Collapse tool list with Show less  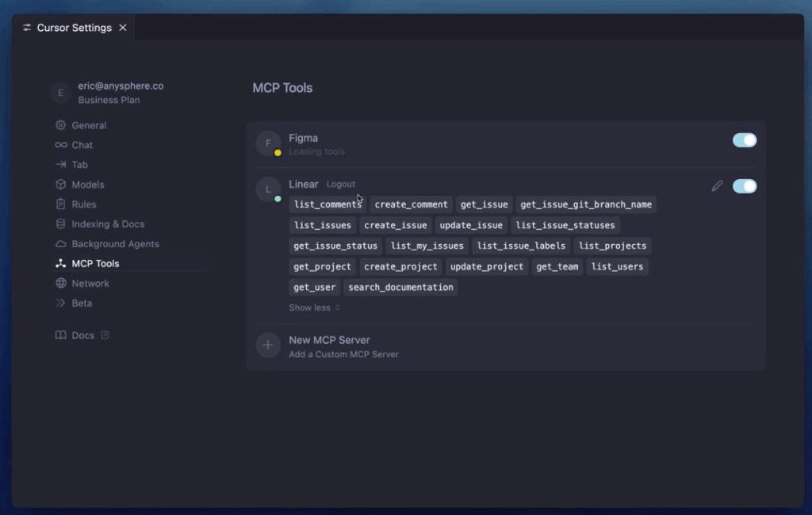(313, 307)
